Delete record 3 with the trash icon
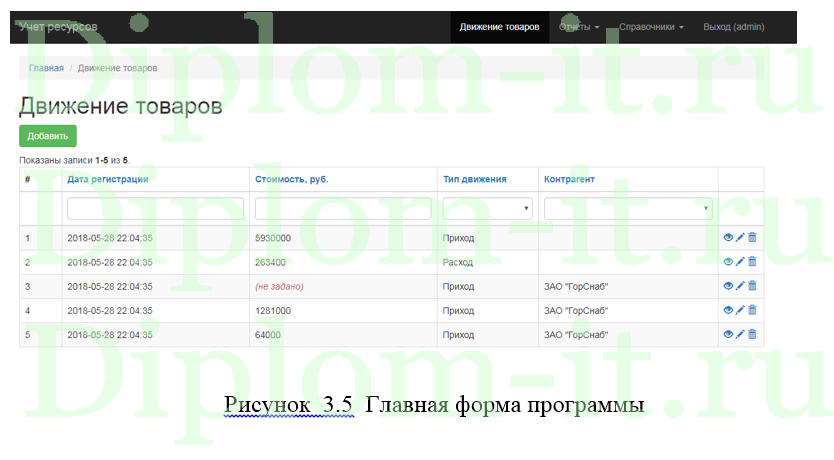 click(752, 286)
